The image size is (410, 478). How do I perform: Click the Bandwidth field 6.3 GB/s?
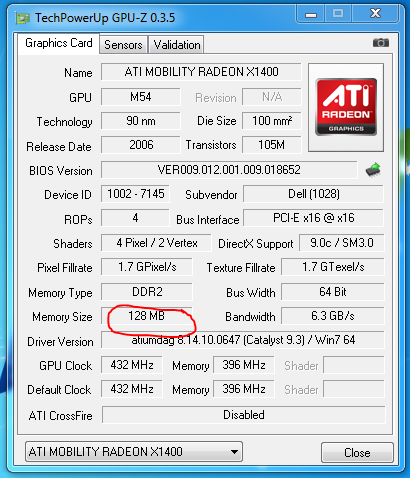pos(333,316)
